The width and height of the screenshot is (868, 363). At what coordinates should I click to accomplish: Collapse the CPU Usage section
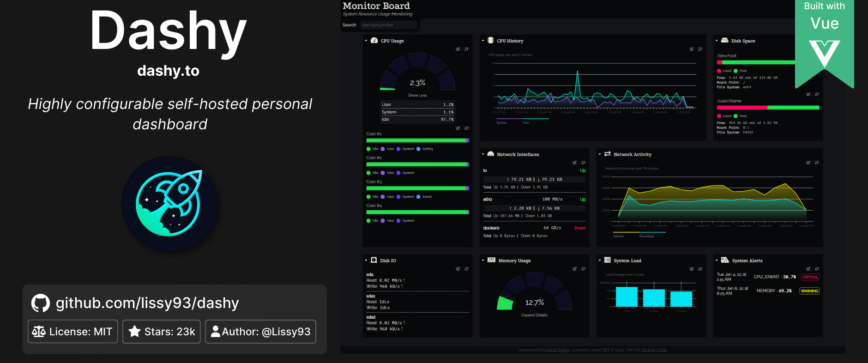tap(366, 41)
